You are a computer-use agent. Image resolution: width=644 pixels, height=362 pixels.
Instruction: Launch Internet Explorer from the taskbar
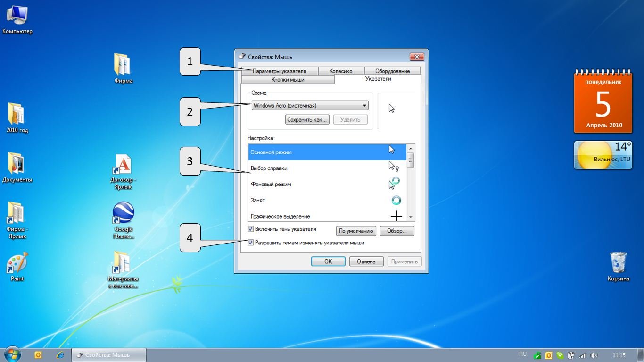[x=60, y=355]
